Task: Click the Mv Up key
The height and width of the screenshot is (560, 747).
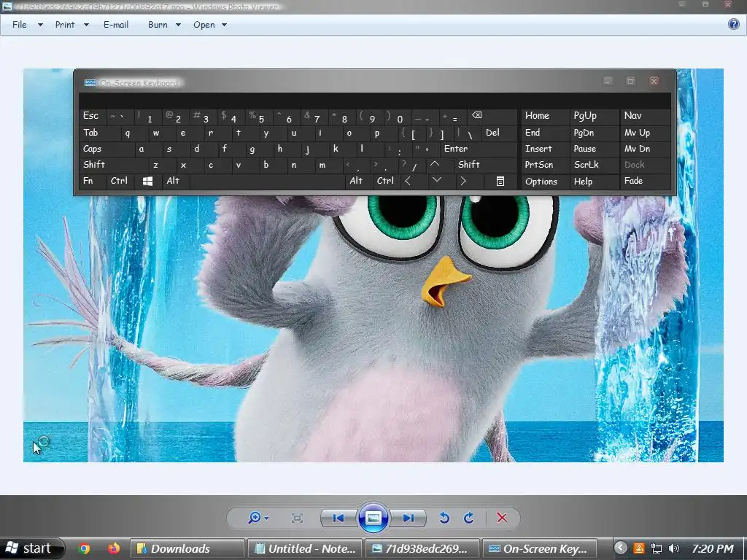Action: (x=645, y=133)
